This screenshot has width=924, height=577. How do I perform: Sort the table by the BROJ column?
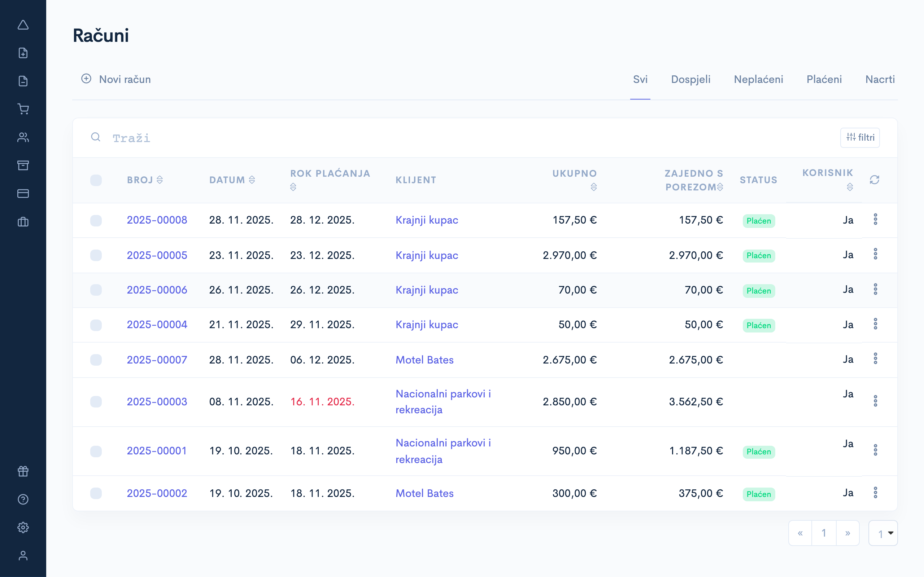pos(147,180)
